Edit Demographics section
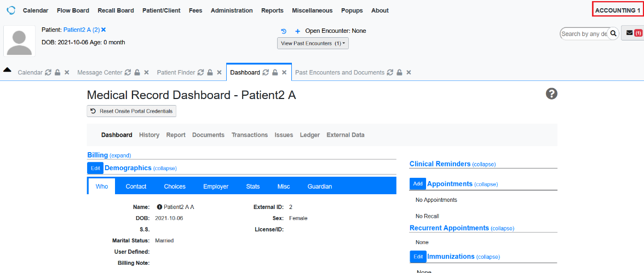The image size is (644, 273). [95, 169]
